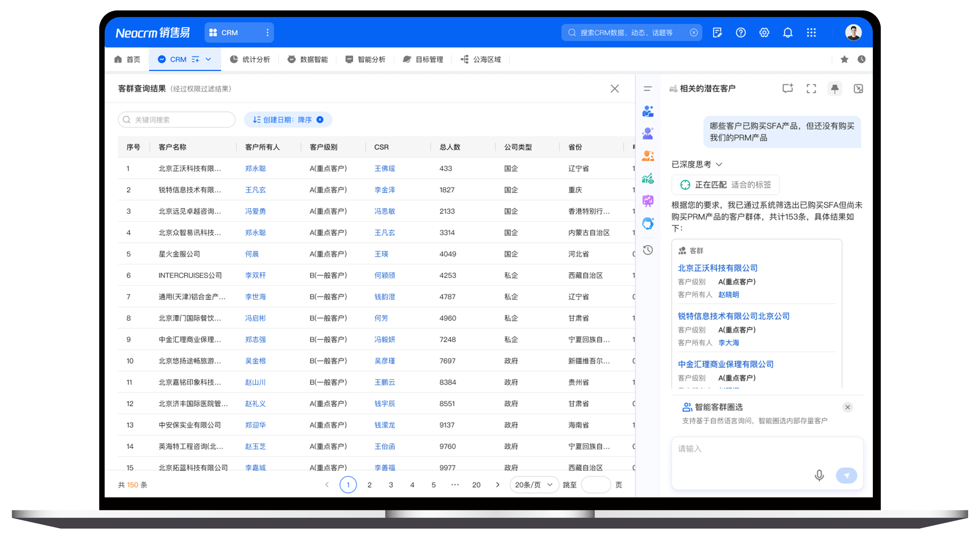Open CSR link 何颖颀
This screenshot has height=539, width=980.
point(385,275)
